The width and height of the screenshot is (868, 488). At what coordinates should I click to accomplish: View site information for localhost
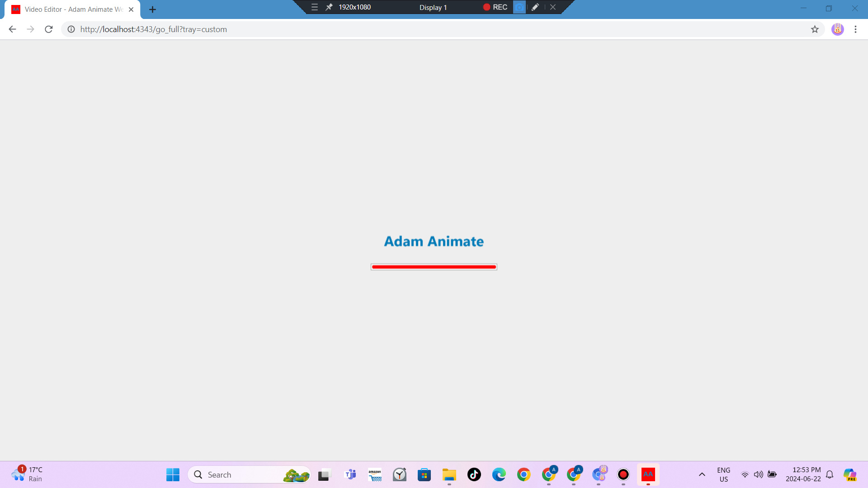[x=71, y=29]
